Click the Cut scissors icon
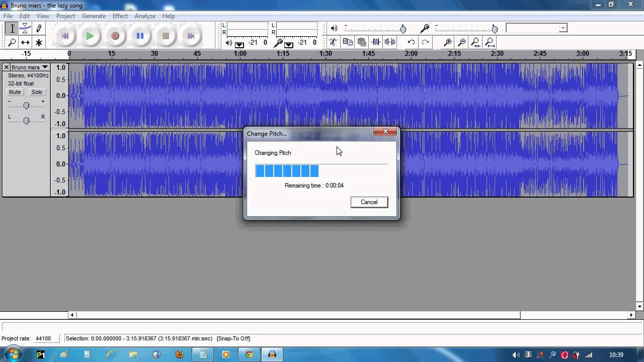This screenshot has width=644, height=362. [x=333, y=42]
